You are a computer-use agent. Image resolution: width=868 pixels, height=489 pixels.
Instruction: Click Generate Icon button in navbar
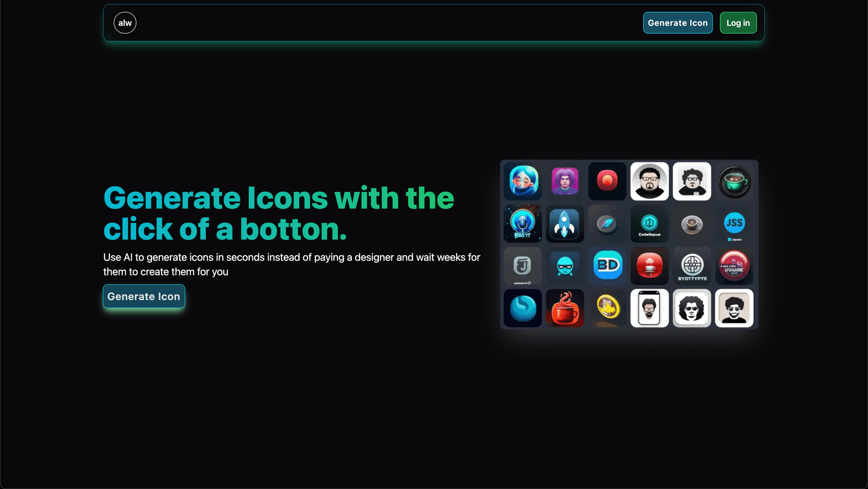click(677, 23)
